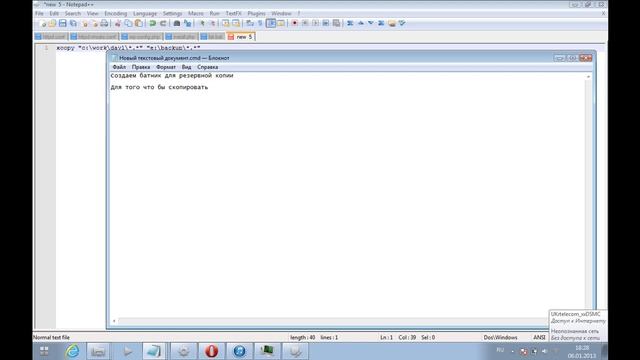Open Справка menu in Блокнот
This screenshot has width=640, height=360.
(207, 67)
